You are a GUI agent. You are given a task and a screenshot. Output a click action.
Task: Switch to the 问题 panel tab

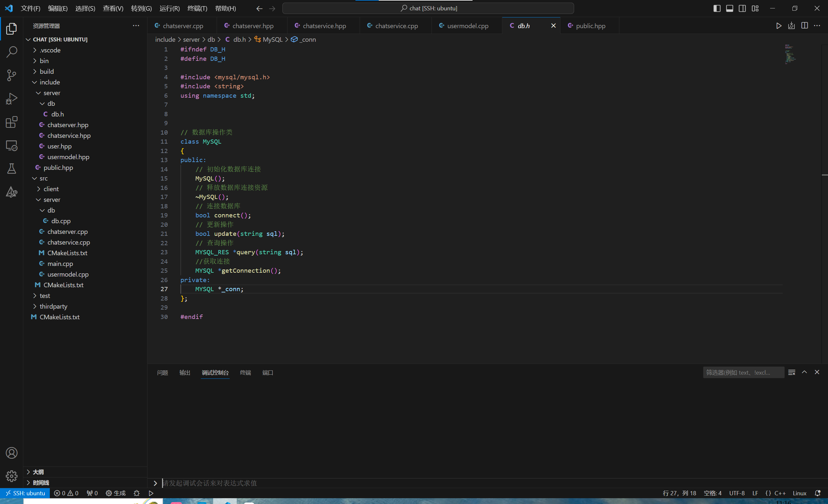coord(163,372)
